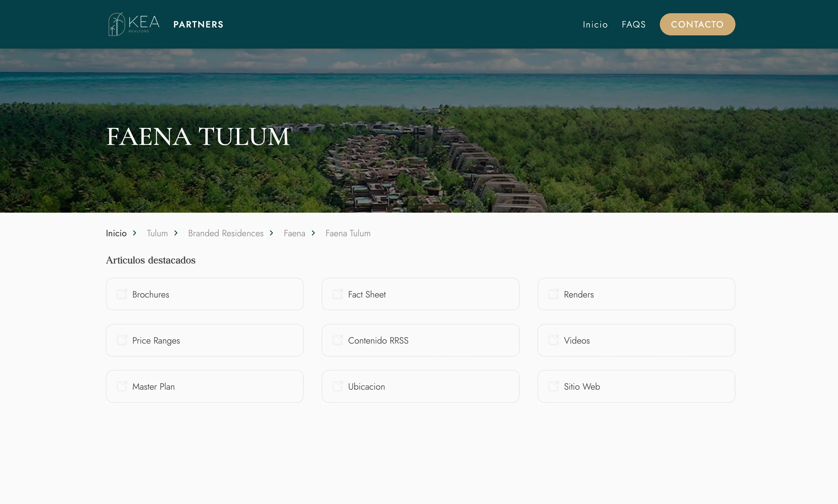The image size is (838, 504).
Task: Click the external-link icon beside Fact Sheet
Action: point(338,294)
